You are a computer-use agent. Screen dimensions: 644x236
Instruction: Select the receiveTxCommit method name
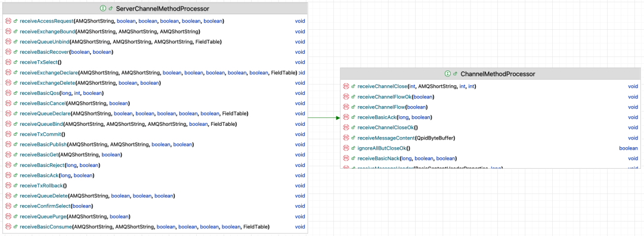coord(41,134)
